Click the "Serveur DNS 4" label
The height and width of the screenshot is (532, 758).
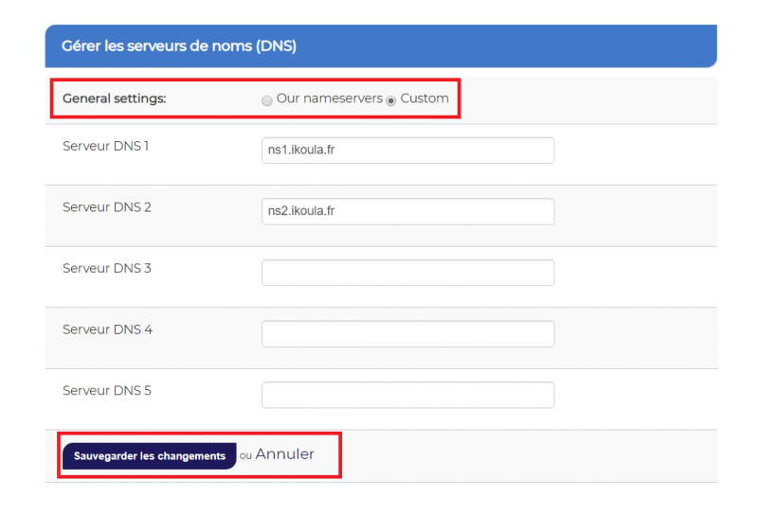click(107, 329)
